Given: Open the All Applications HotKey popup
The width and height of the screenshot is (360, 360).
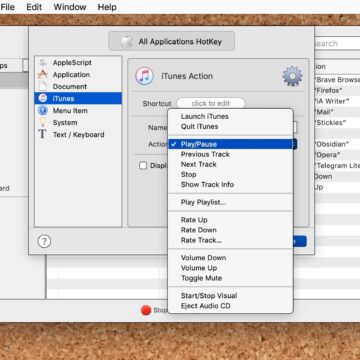Looking at the screenshot, I should 172,41.
